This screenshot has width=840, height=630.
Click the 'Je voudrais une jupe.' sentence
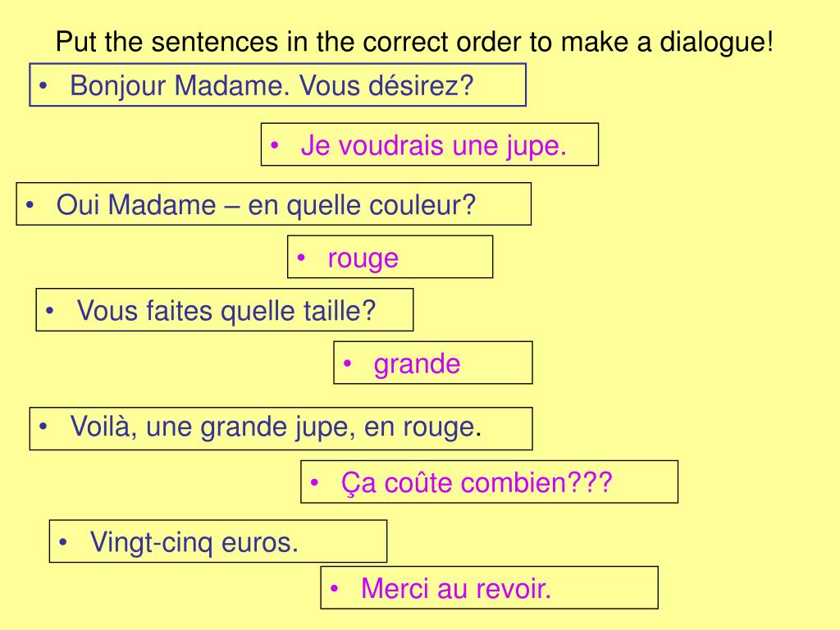430,145
